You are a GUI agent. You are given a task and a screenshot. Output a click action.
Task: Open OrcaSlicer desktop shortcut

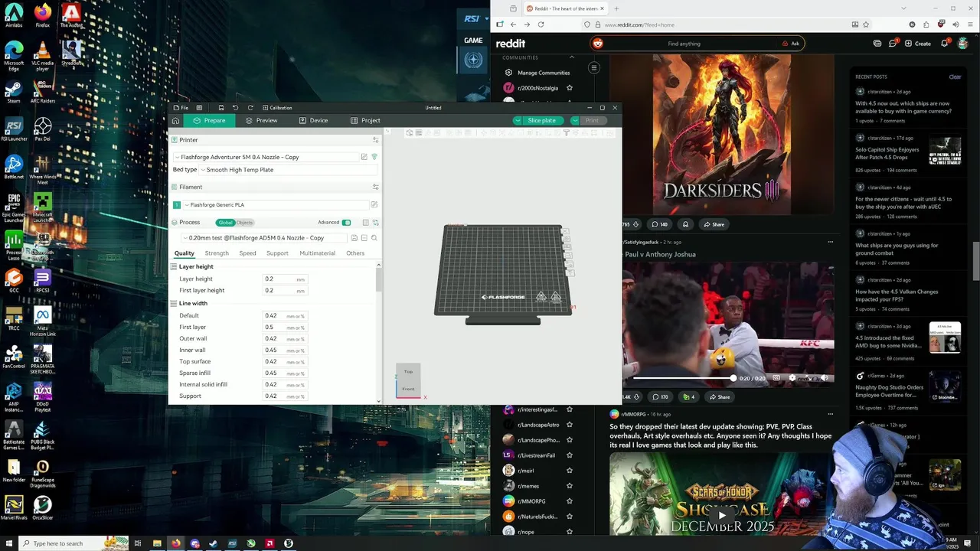pyautogui.click(x=43, y=508)
